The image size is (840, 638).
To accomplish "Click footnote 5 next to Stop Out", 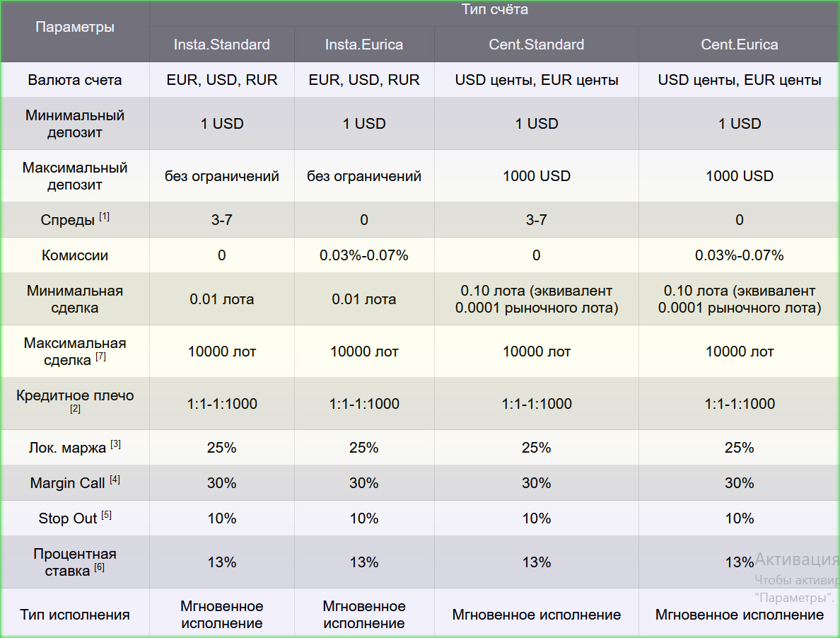I will point(106,516).
